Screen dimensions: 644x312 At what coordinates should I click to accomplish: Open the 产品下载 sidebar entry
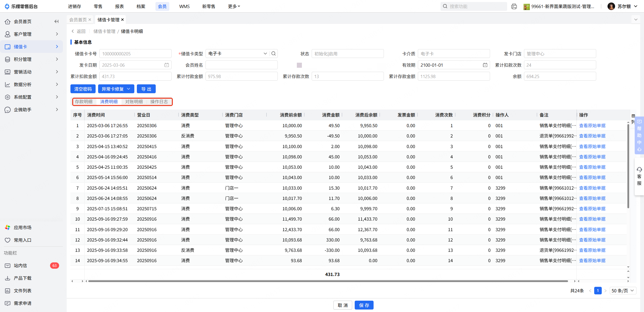(x=23, y=278)
